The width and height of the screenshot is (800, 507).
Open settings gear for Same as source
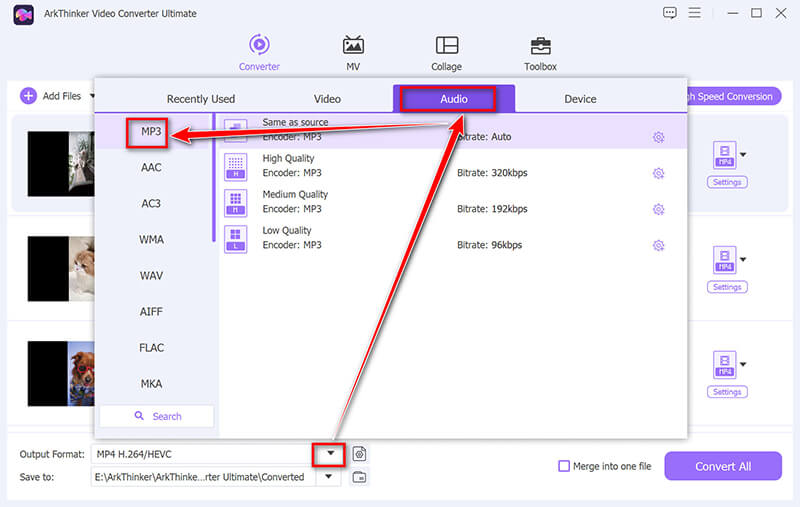(x=658, y=137)
